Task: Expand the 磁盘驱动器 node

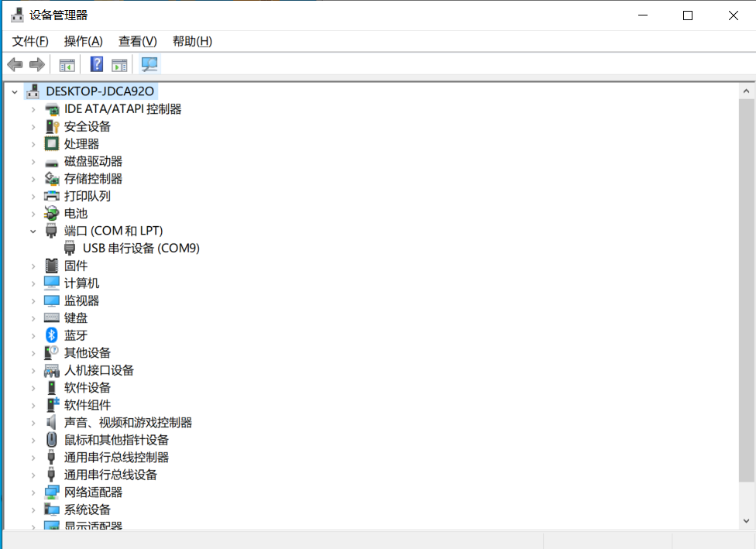Action: (x=33, y=162)
